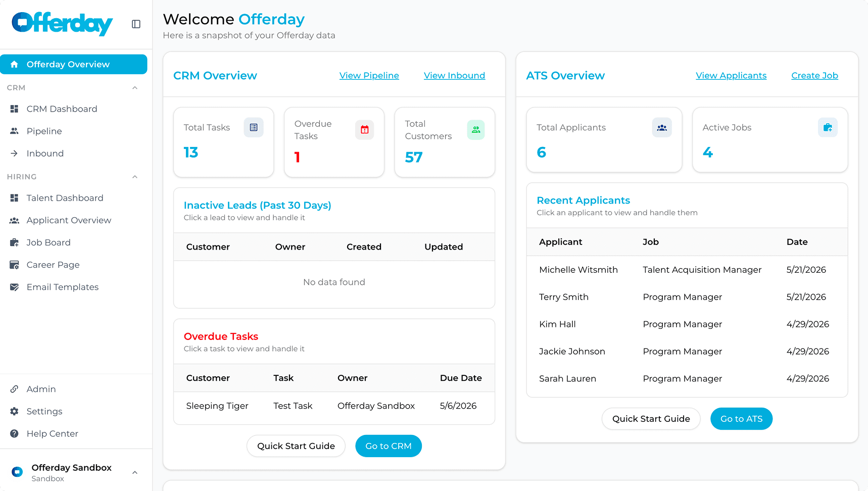Select Sleeping Tiger overdue task row
This screenshot has height=491, width=868.
(334, 406)
